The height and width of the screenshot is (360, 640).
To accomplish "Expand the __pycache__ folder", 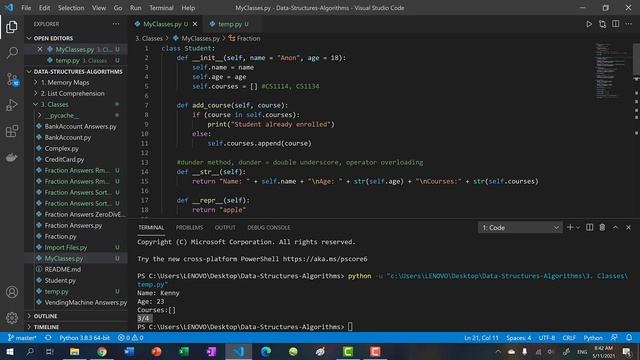I will [61, 116].
